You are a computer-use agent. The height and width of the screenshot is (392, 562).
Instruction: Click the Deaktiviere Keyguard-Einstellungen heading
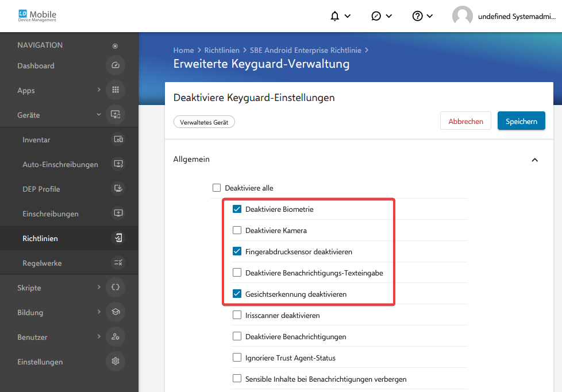click(x=254, y=98)
